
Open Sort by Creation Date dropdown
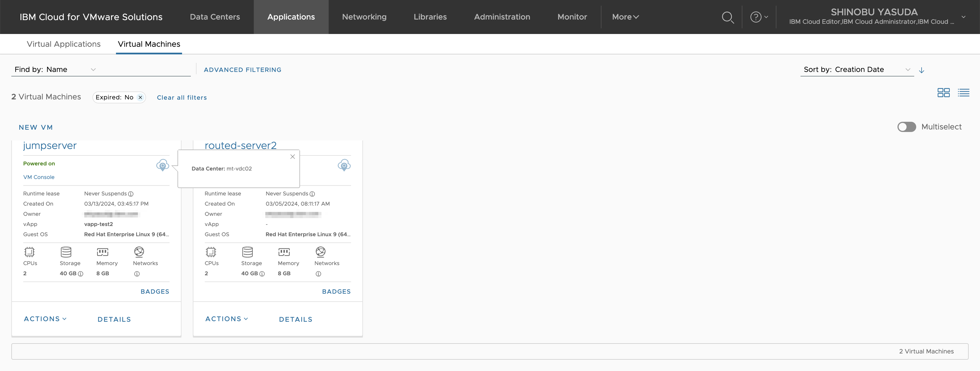click(857, 70)
